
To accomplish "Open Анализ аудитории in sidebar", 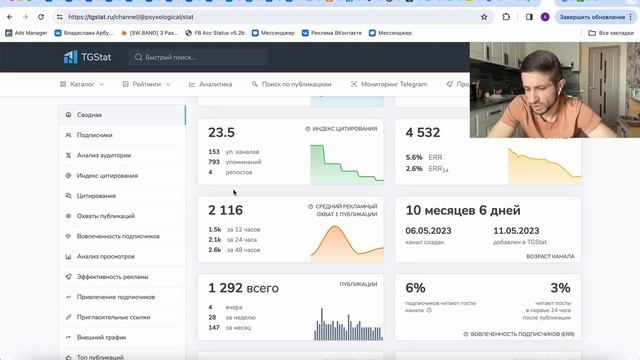I will 122,156.
